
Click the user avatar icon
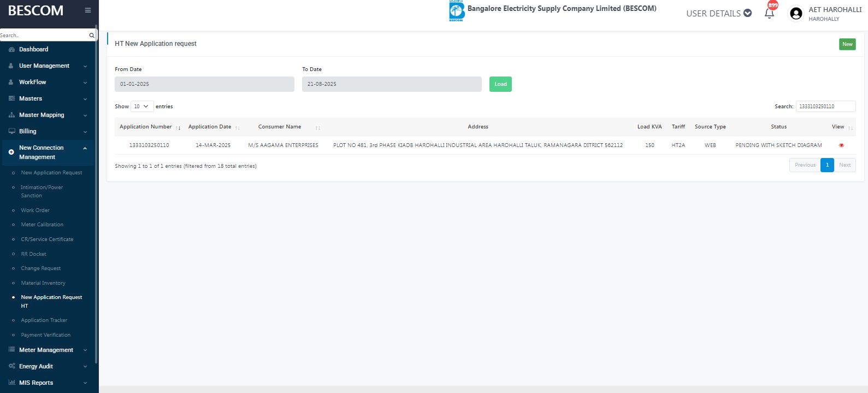coord(796,13)
